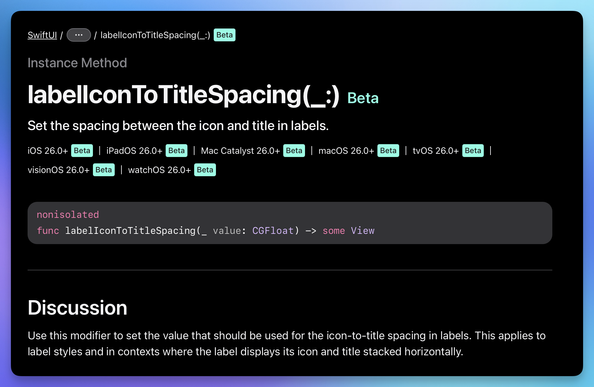Viewport: 594px width, 387px height.
Task: Open the CGFloat type link in declaration
Action: click(x=273, y=231)
